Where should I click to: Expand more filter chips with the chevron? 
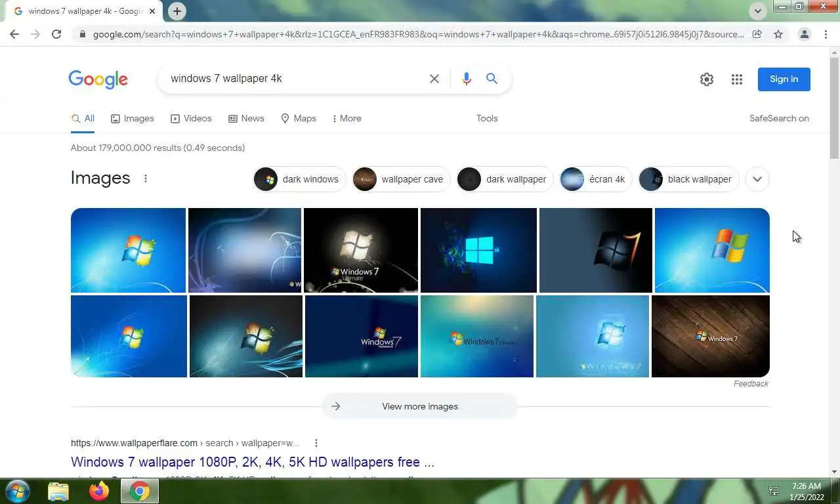pyautogui.click(x=757, y=179)
